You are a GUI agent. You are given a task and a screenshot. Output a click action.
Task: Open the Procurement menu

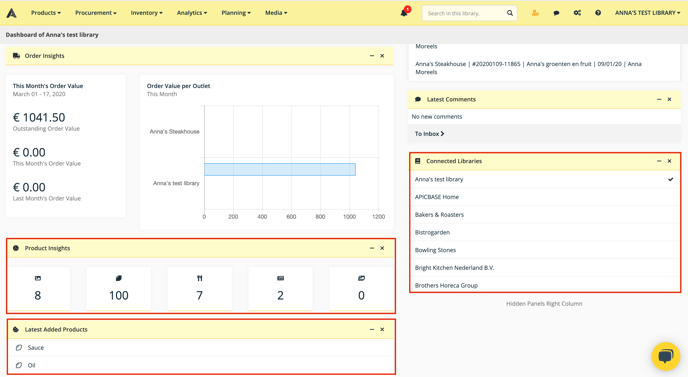tap(96, 13)
